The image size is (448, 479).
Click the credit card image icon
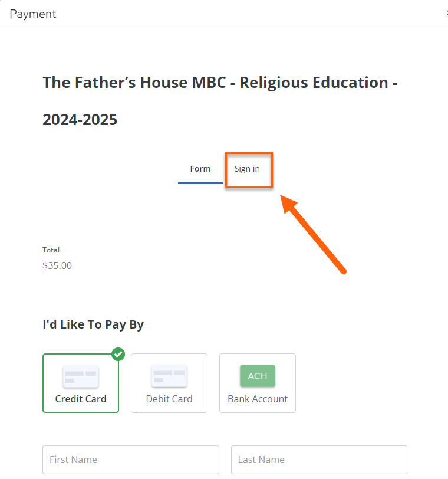[81, 376]
